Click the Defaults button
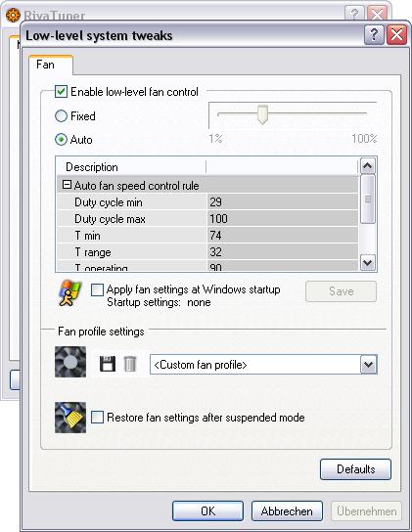This screenshot has width=412, height=532. click(x=355, y=469)
